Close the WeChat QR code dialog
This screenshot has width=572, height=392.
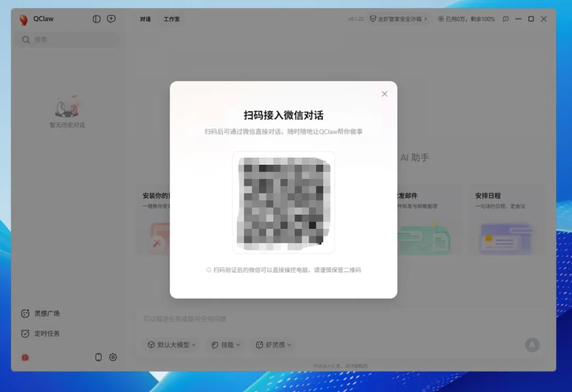coord(385,94)
